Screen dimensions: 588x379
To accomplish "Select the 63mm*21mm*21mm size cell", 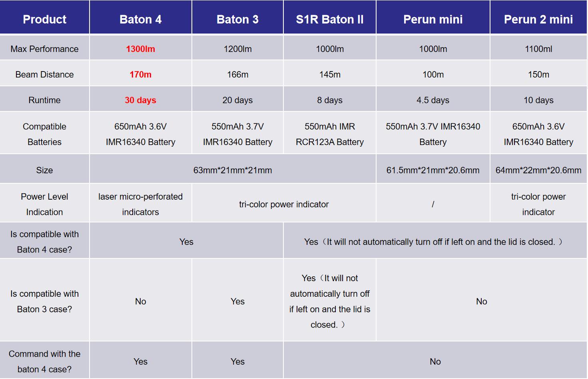I will [x=232, y=170].
